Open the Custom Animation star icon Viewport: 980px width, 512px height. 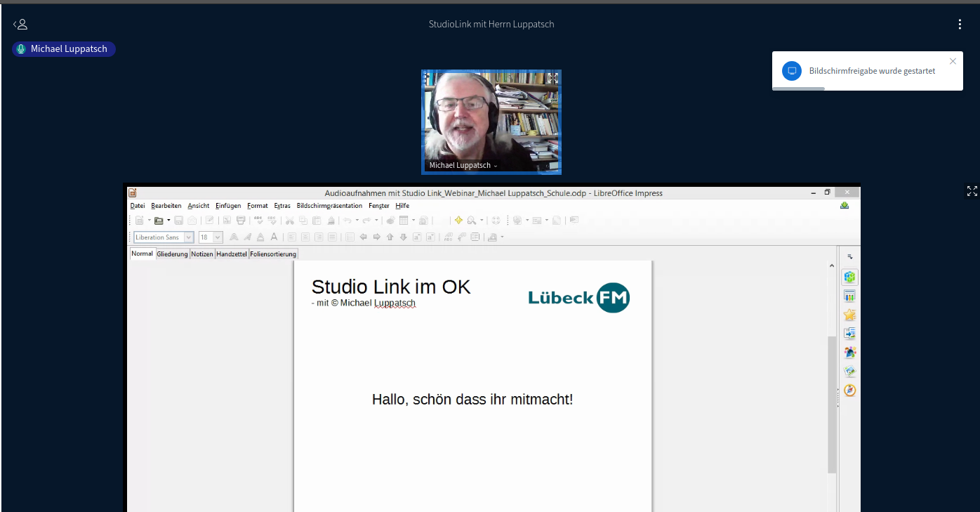[849, 315]
